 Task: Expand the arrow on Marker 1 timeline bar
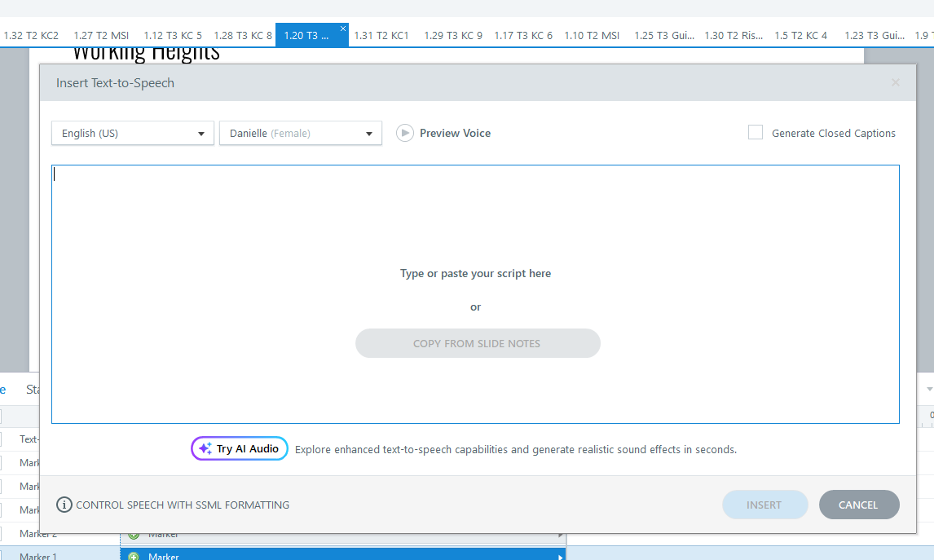560,557
